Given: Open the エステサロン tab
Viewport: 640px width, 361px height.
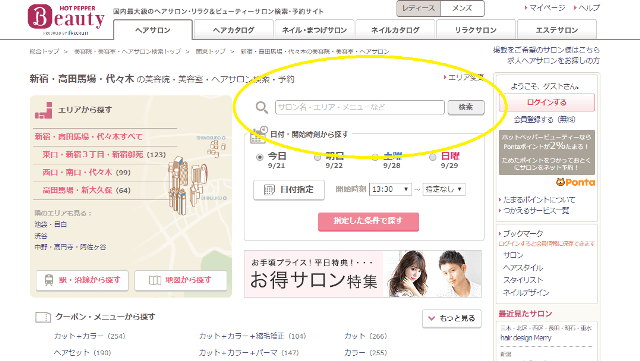Looking at the screenshot, I should click(x=557, y=30).
